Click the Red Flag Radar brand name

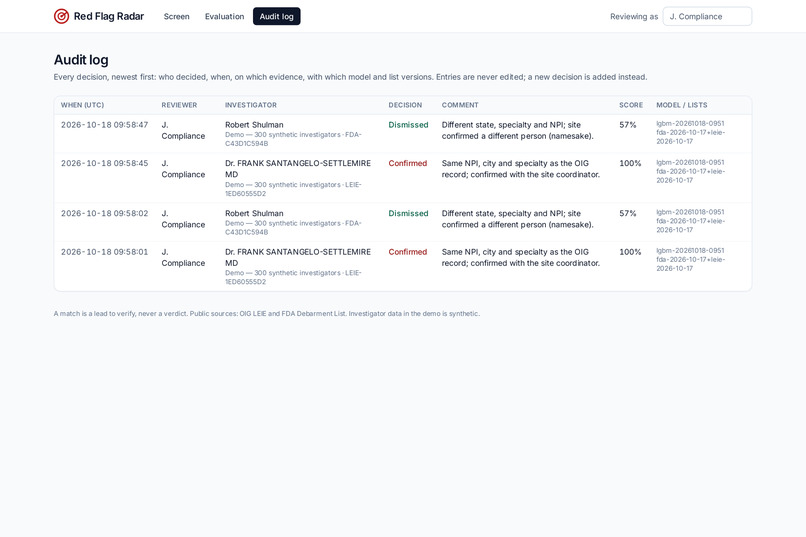109,16
